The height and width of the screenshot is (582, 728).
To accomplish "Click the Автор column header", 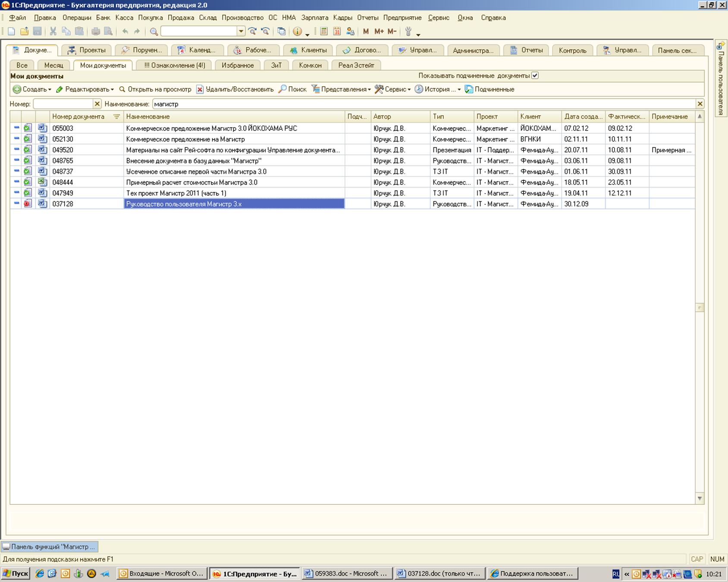I will click(401, 116).
